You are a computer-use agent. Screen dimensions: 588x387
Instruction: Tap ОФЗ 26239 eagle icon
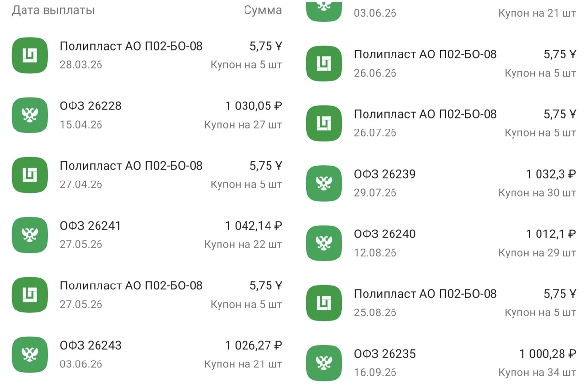pos(324,183)
